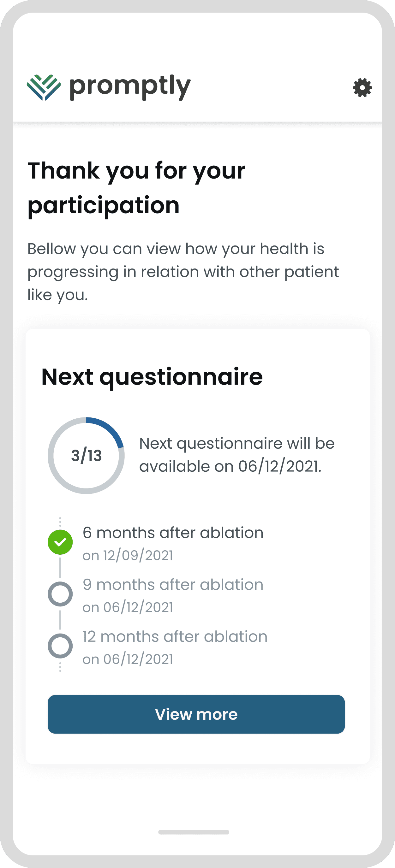This screenshot has height=868, width=395.
Task: Click the 3/13 progress ring
Action: point(86,456)
